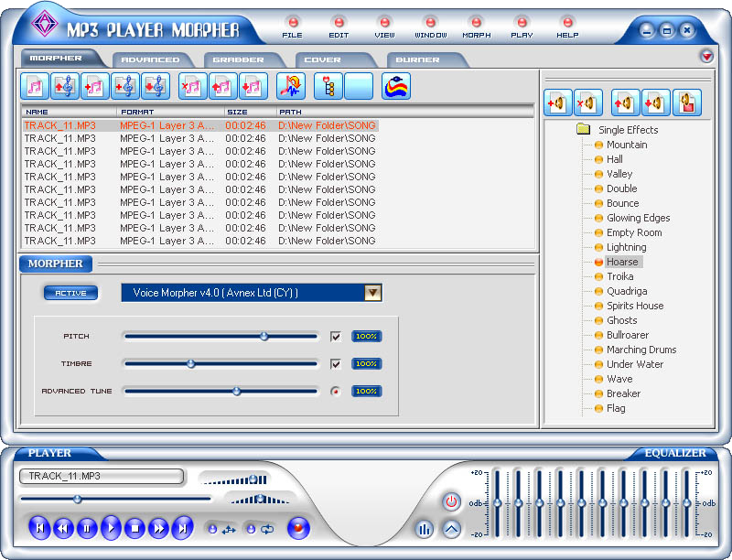732x560 pixels.
Task: Click the Pitch 100% reset button
Action: click(x=367, y=337)
